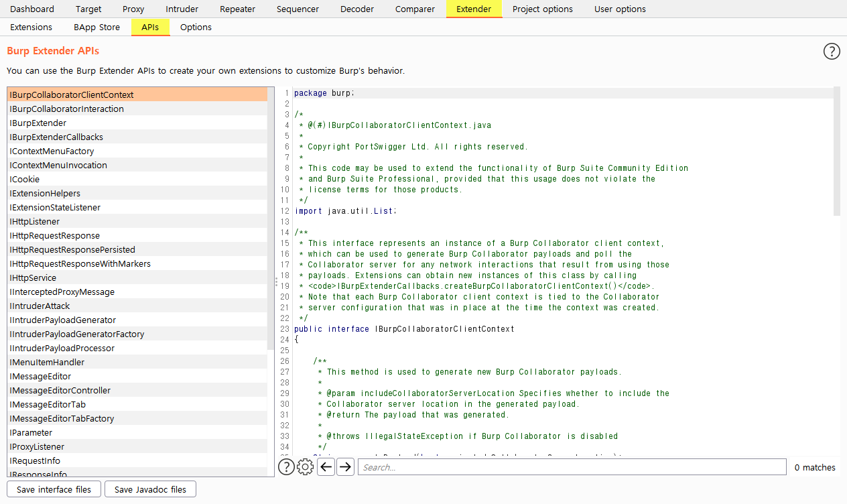Viewport: 847px width, 504px height.
Task: Open the Dashboard tab
Action: tap(32, 9)
